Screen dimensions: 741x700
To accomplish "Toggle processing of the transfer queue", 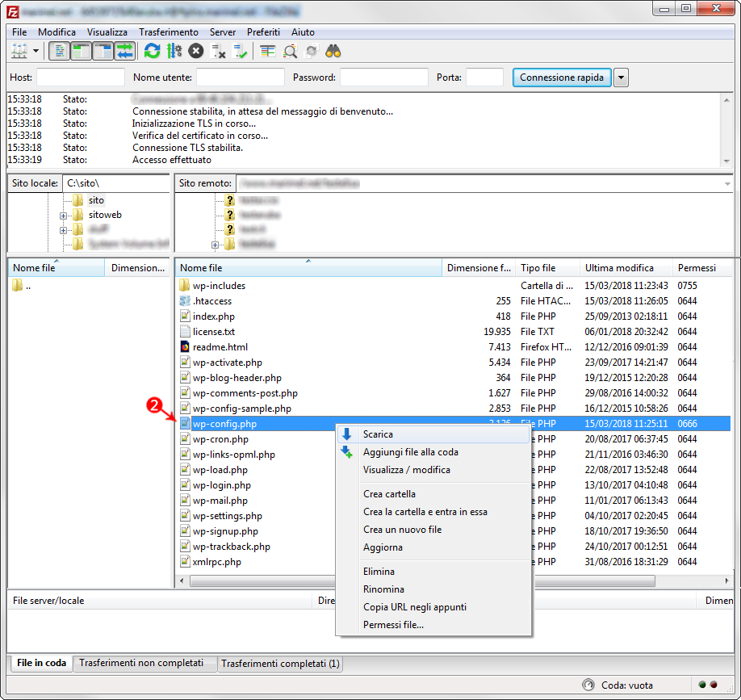I will [174, 51].
